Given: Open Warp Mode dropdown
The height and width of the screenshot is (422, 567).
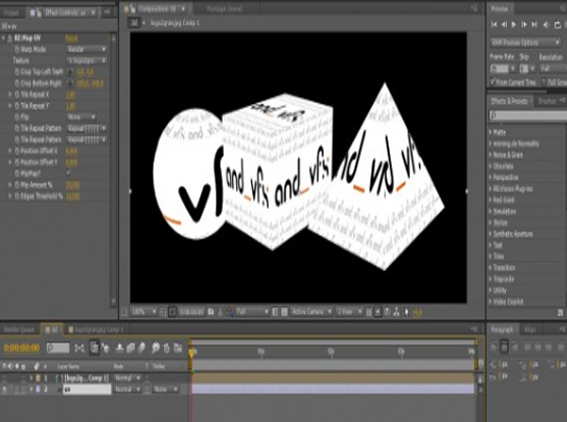Looking at the screenshot, I should coord(87,49).
